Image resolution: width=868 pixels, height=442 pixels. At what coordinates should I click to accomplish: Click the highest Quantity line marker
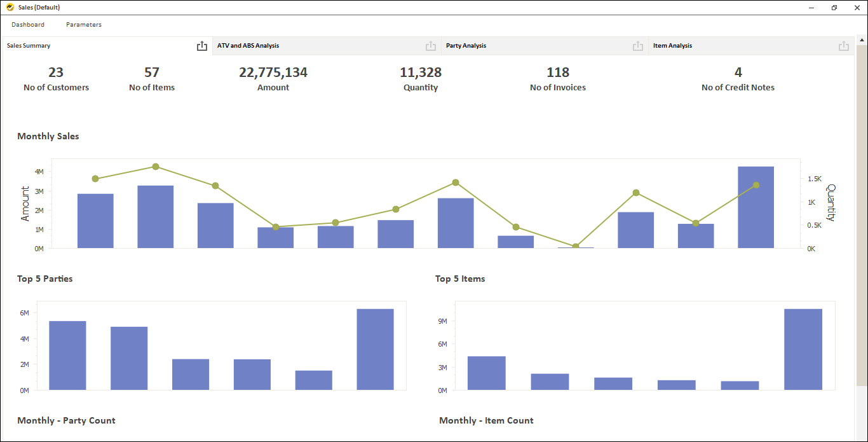(156, 166)
